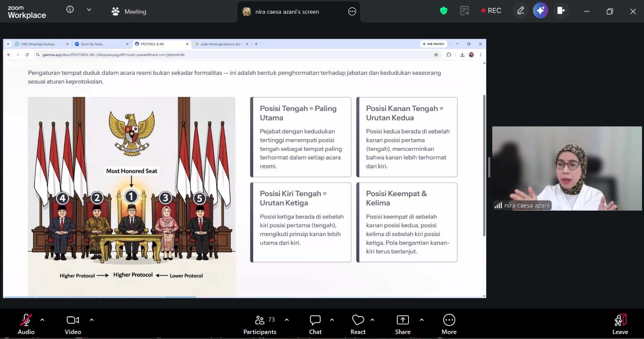Click the signal strength icon on video
This screenshot has height=339, width=644.
click(498, 205)
